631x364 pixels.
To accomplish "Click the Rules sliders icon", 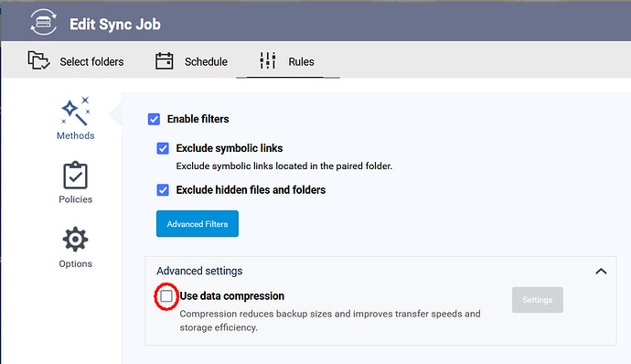I will pos(268,60).
